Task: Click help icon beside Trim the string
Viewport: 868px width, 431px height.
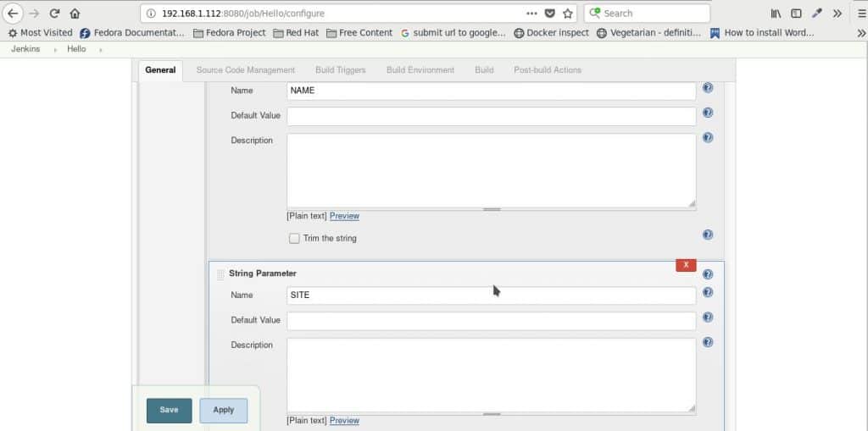Action: coord(708,235)
